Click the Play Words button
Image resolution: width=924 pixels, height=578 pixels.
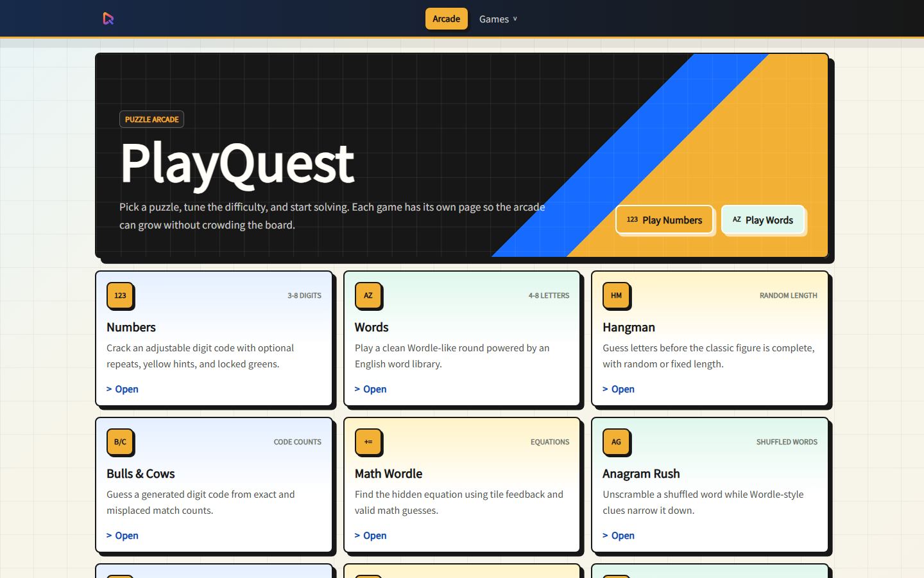763,220
